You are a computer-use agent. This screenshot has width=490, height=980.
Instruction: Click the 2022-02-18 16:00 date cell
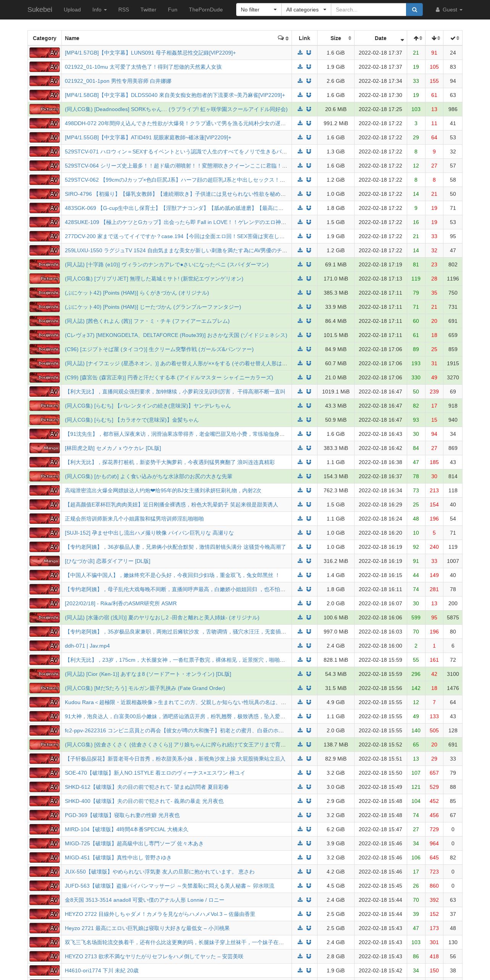380,646
